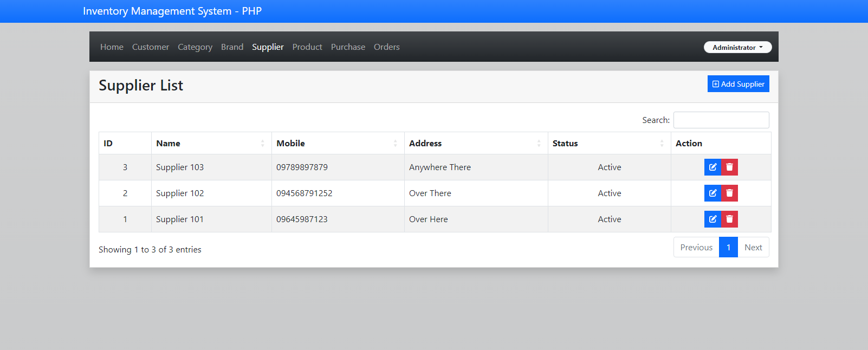Sort table by Name column arrows
The width and height of the screenshot is (868, 350).
coord(262,143)
